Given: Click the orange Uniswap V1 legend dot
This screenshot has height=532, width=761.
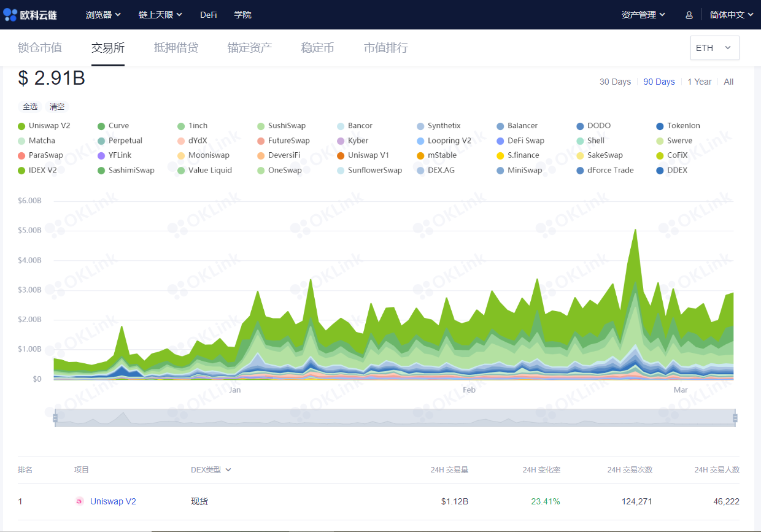Looking at the screenshot, I should 341,155.
